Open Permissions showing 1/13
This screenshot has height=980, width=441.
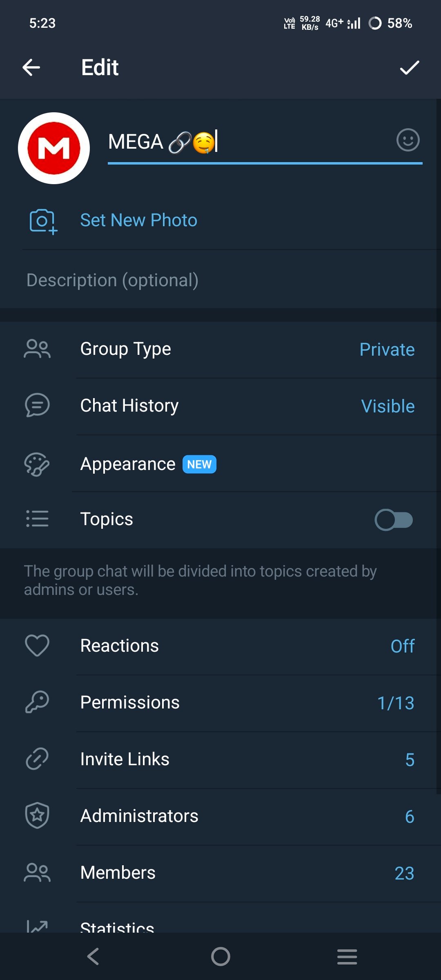[220, 703]
